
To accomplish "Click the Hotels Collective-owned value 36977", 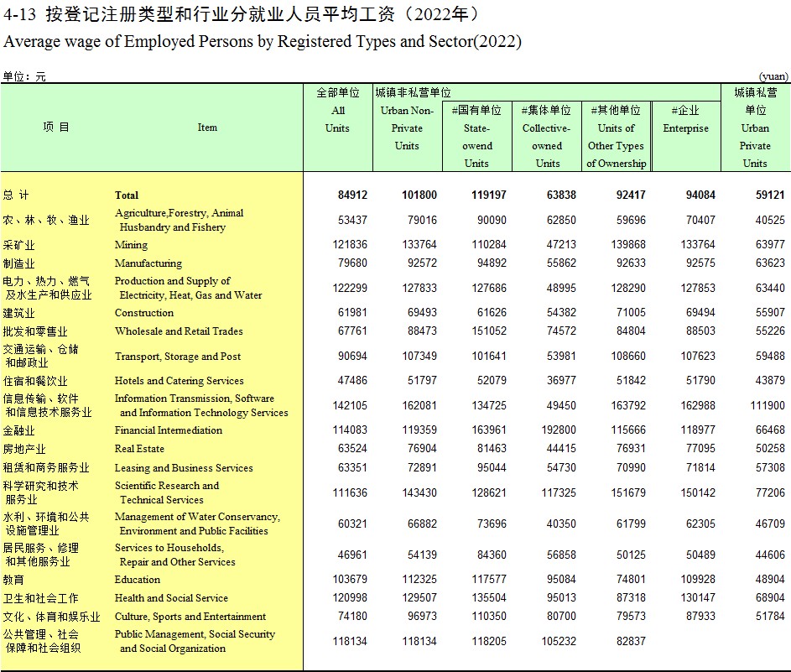I will point(561,380).
